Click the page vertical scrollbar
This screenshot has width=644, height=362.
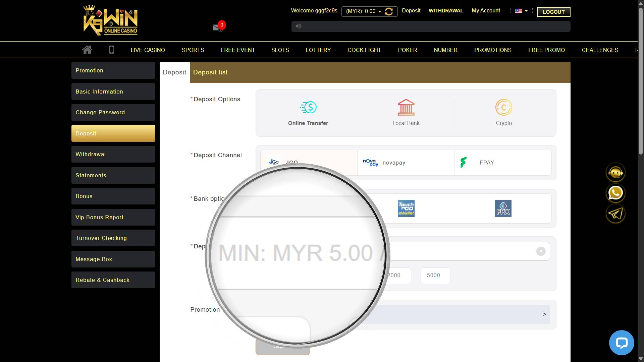(640, 80)
